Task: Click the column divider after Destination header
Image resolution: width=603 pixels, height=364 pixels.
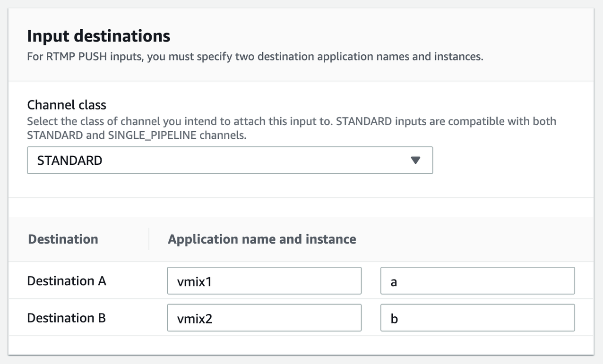Action: pyautogui.click(x=149, y=239)
